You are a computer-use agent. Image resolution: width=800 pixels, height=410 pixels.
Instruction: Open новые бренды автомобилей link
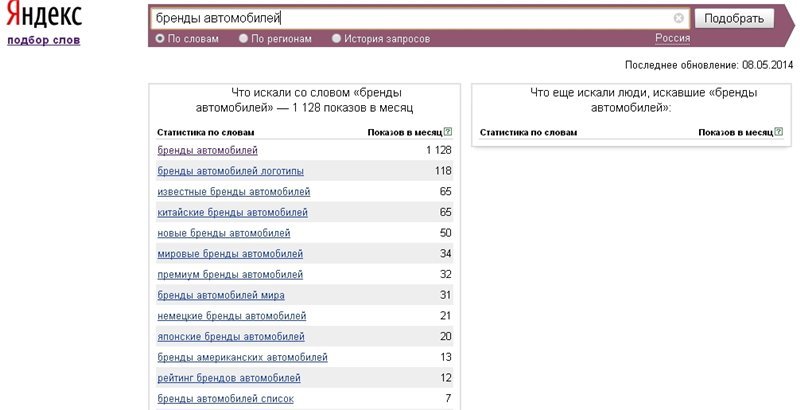point(224,234)
